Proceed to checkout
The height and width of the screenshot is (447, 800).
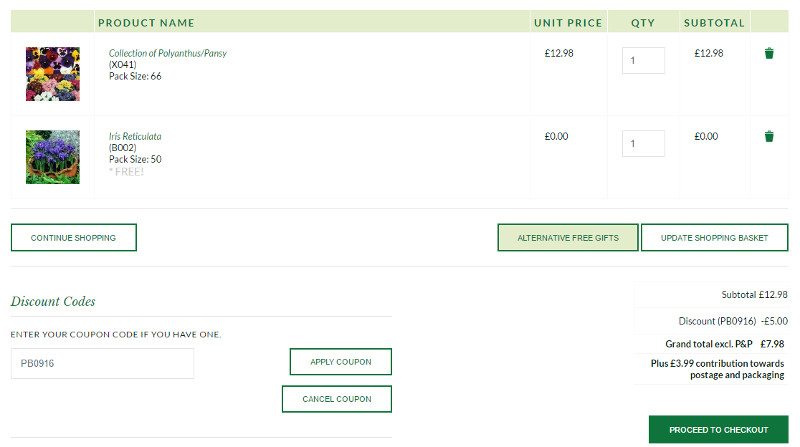(718, 430)
